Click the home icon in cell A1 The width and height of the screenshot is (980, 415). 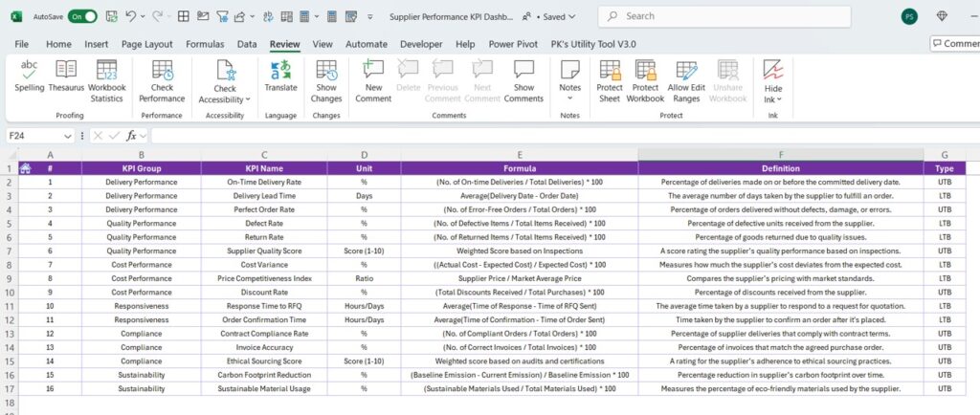click(x=26, y=168)
